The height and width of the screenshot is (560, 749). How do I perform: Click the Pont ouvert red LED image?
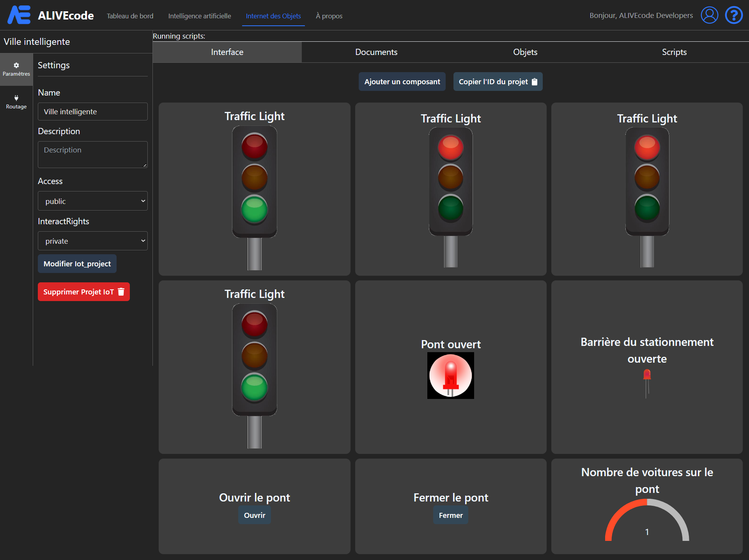(x=450, y=375)
